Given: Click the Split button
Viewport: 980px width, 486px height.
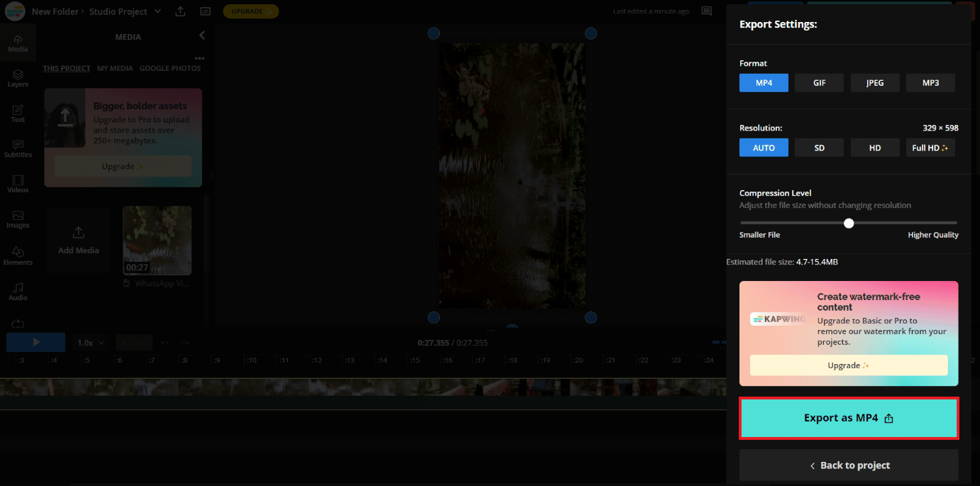Looking at the screenshot, I should pos(133,343).
